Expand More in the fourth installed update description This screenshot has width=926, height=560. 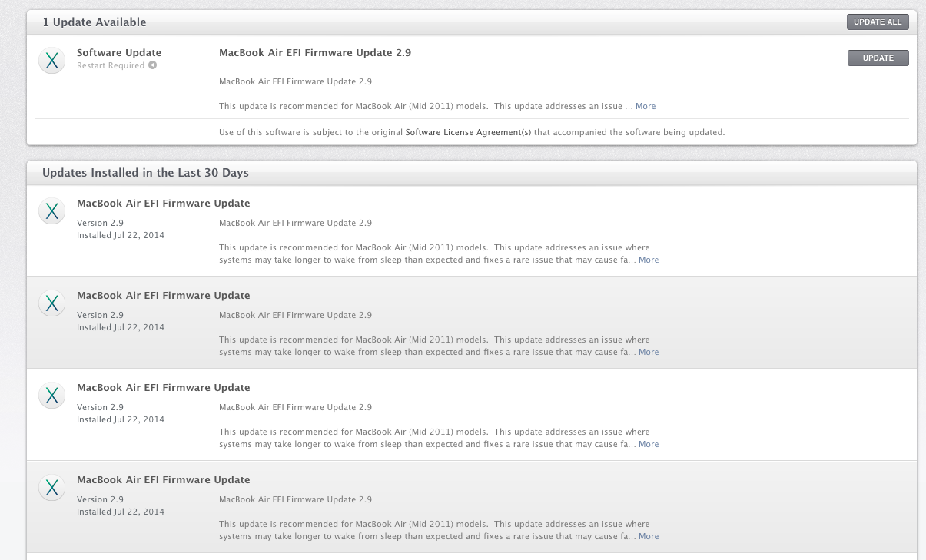649,536
